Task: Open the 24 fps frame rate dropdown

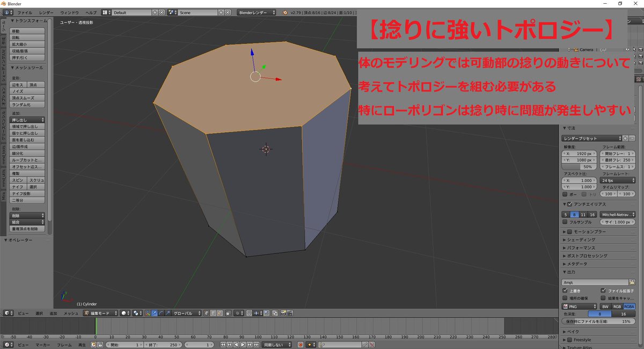Action: (618, 180)
